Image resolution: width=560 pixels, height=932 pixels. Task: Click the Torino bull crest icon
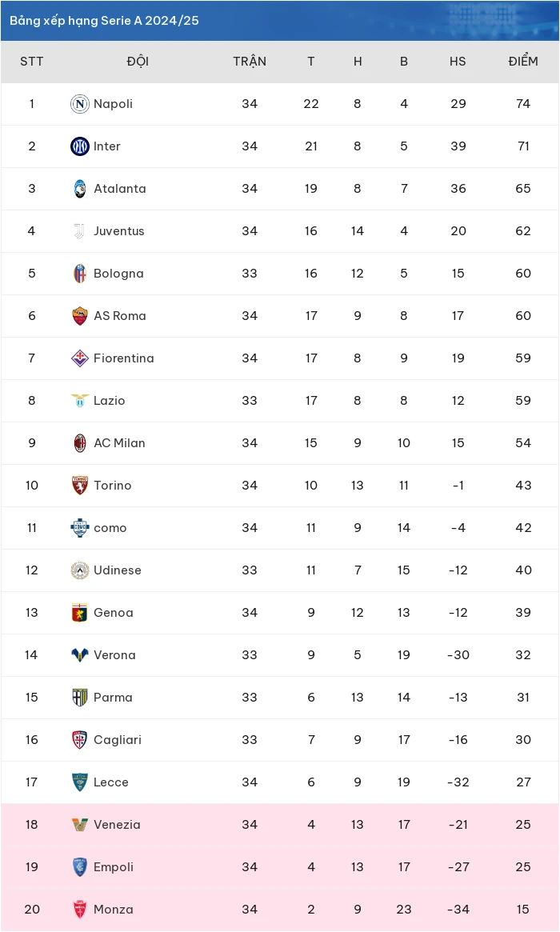tap(80, 486)
